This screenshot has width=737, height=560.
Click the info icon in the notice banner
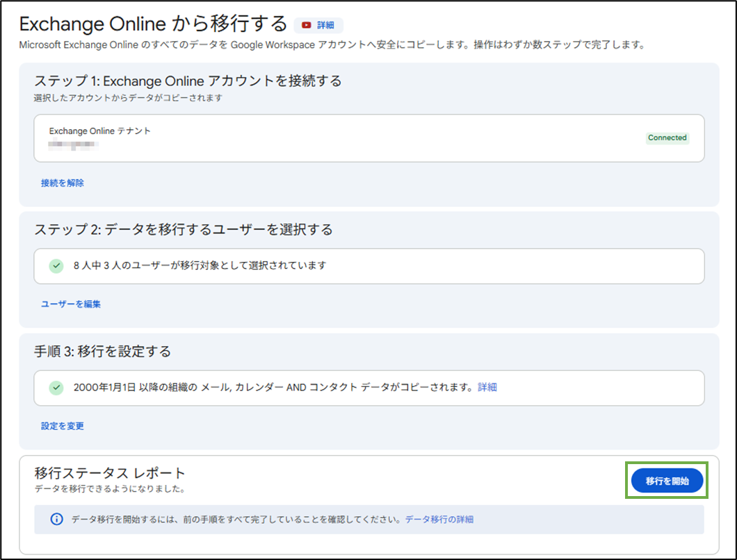point(56,519)
